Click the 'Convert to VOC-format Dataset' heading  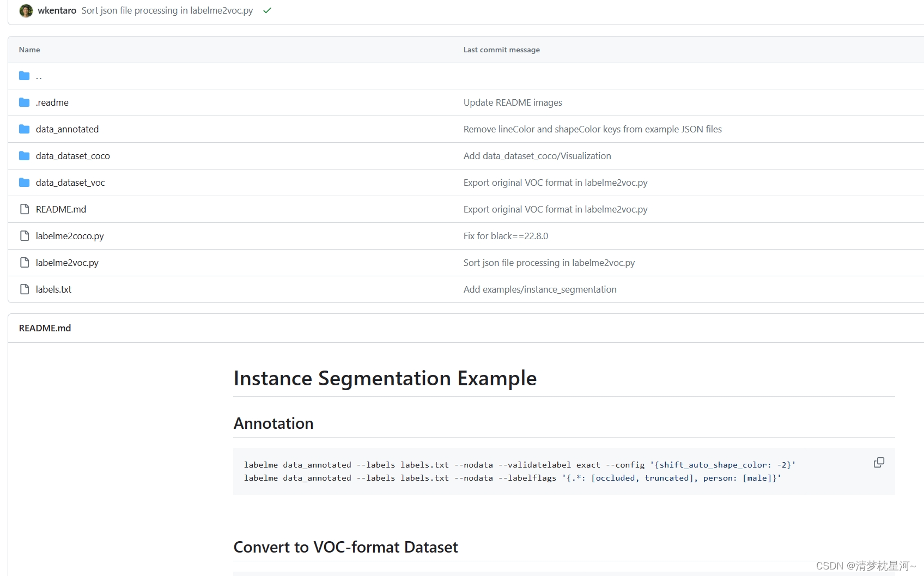[345, 547]
